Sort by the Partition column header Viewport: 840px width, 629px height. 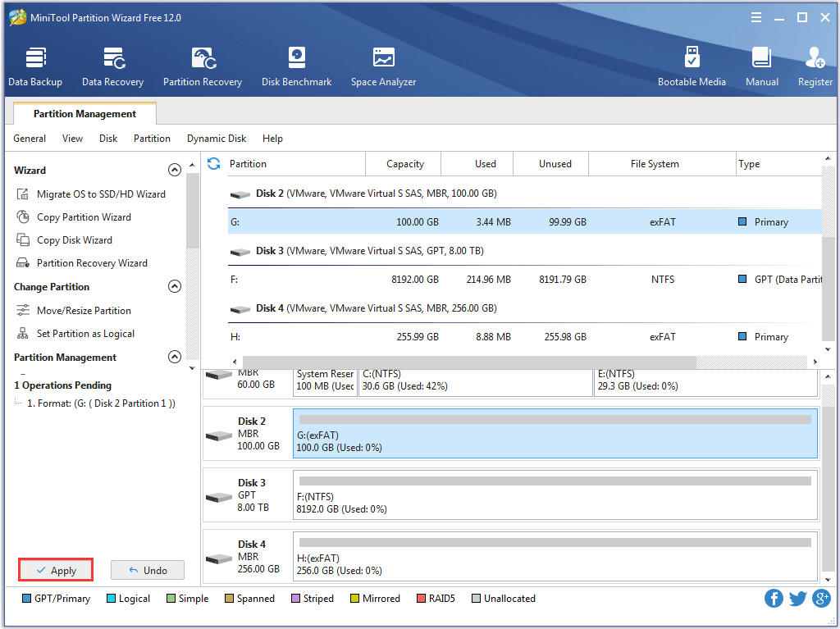(x=296, y=163)
